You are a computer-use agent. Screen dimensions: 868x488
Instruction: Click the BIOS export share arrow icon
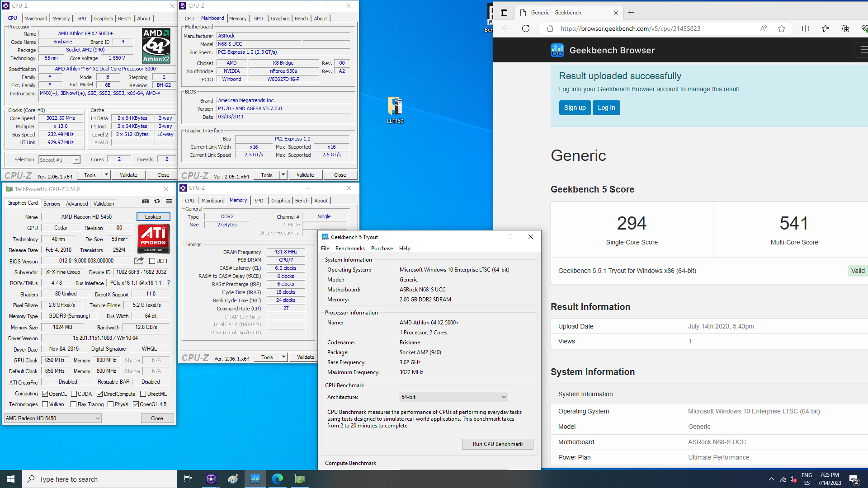(139, 261)
